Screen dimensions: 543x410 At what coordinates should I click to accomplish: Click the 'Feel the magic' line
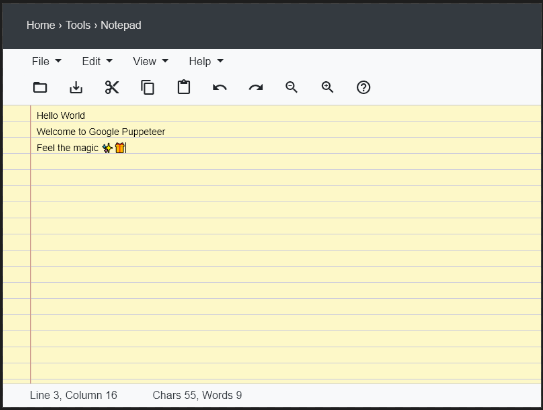click(81, 148)
